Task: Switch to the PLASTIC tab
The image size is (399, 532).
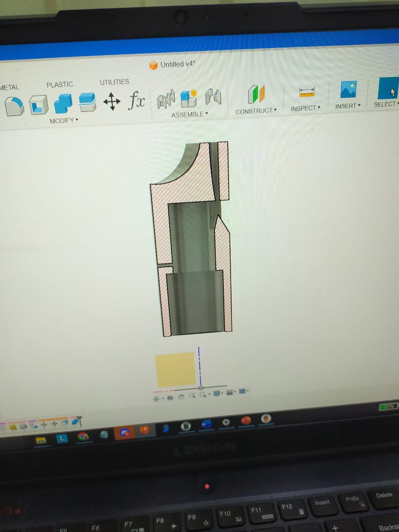Action: tap(59, 85)
